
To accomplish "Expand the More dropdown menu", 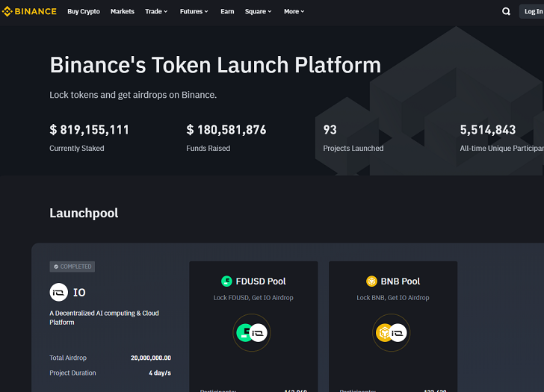I will (x=294, y=11).
